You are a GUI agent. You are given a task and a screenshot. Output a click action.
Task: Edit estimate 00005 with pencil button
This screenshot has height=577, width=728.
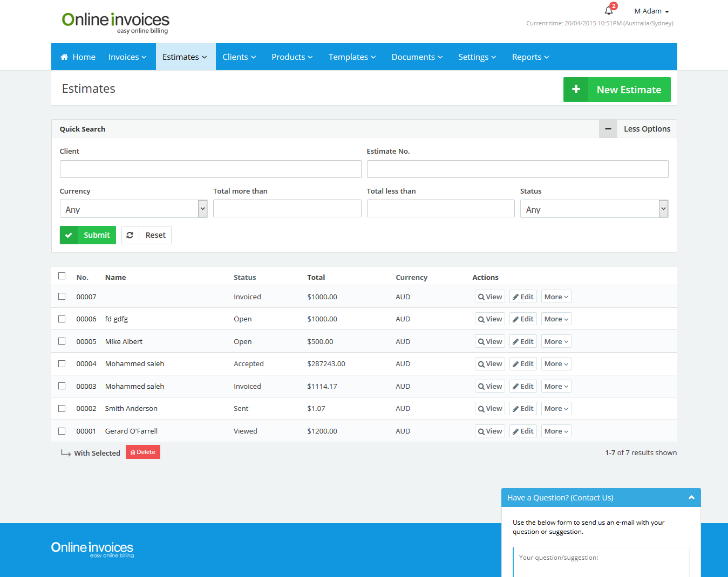522,341
